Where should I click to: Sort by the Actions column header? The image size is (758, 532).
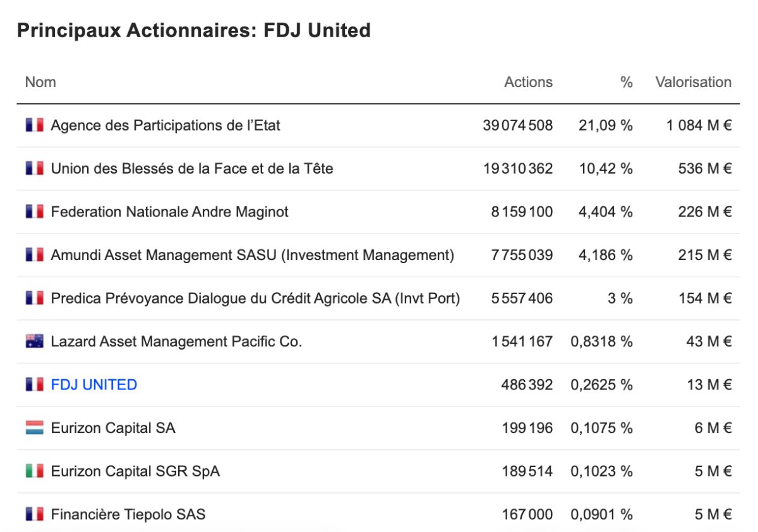pos(528,82)
